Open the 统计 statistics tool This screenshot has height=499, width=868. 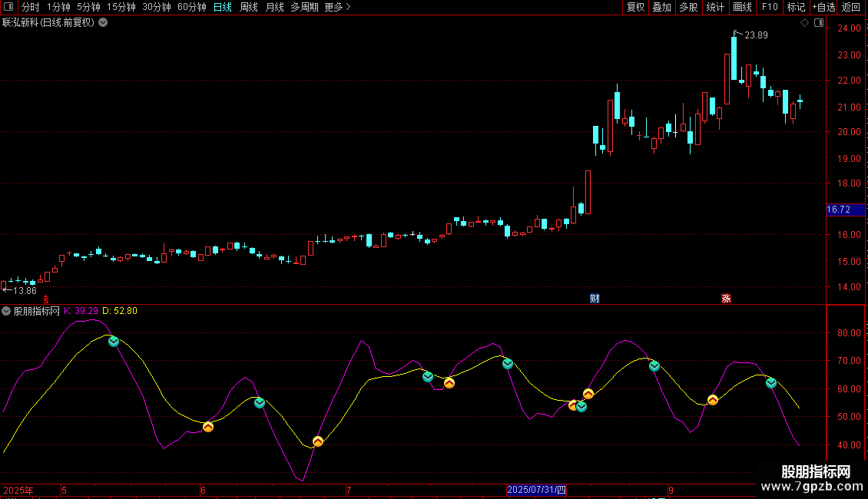[x=715, y=7]
